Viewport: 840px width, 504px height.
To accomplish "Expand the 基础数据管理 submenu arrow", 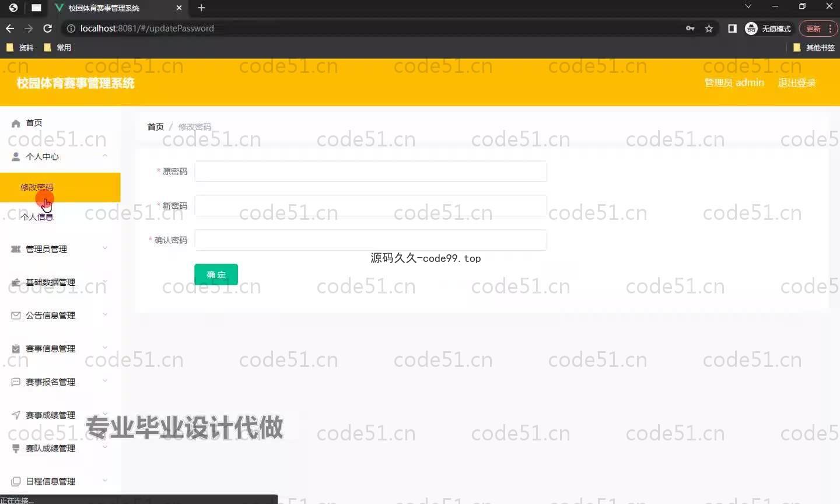I will [105, 281].
